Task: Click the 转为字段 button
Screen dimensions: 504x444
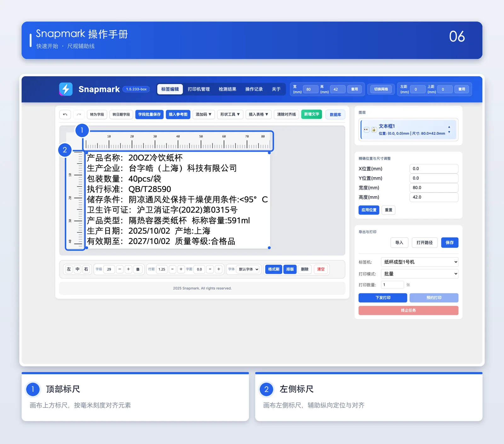Action: [97, 115]
